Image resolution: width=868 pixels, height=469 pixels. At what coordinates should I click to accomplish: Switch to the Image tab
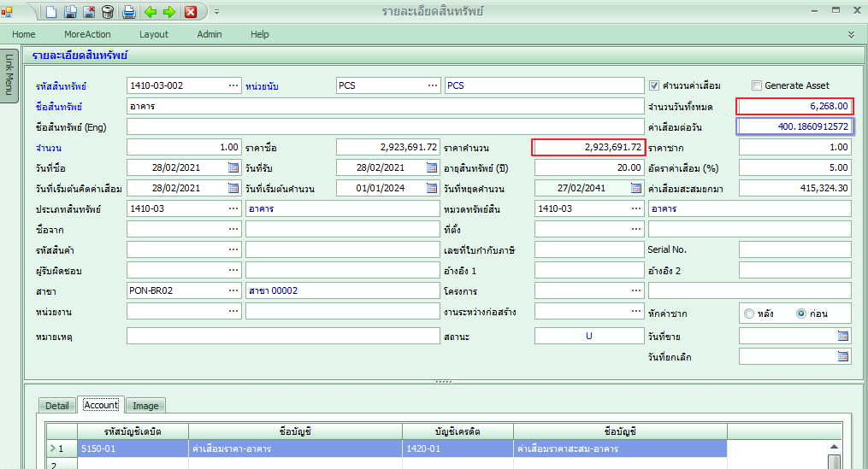(145, 406)
